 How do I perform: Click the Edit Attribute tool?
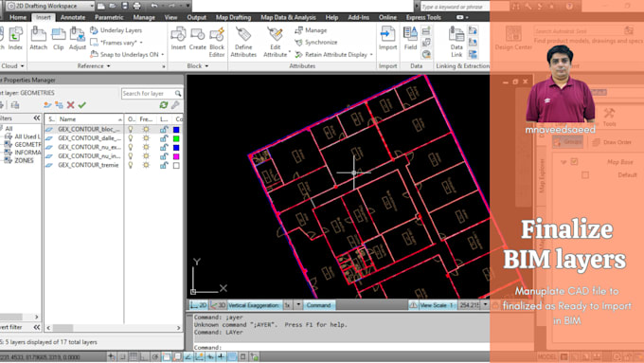tap(275, 42)
